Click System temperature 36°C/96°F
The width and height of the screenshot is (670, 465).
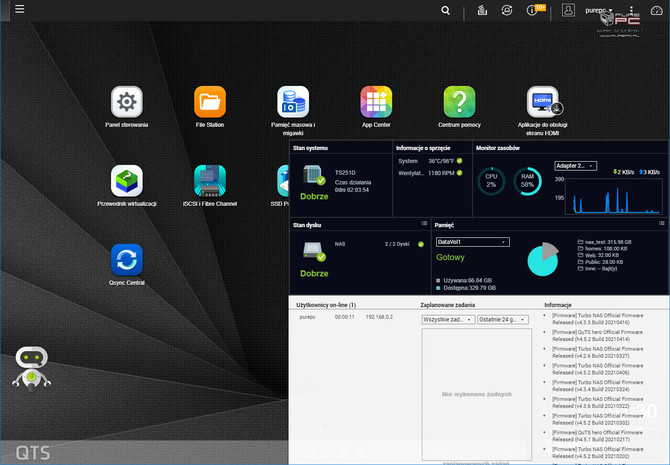tap(441, 161)
